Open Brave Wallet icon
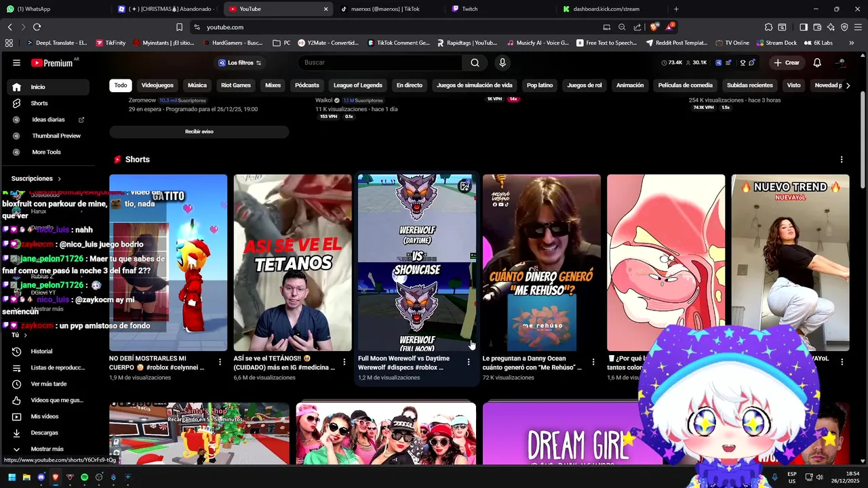The width and height of the screenshot is (868, 488). [x=817, y=27]
